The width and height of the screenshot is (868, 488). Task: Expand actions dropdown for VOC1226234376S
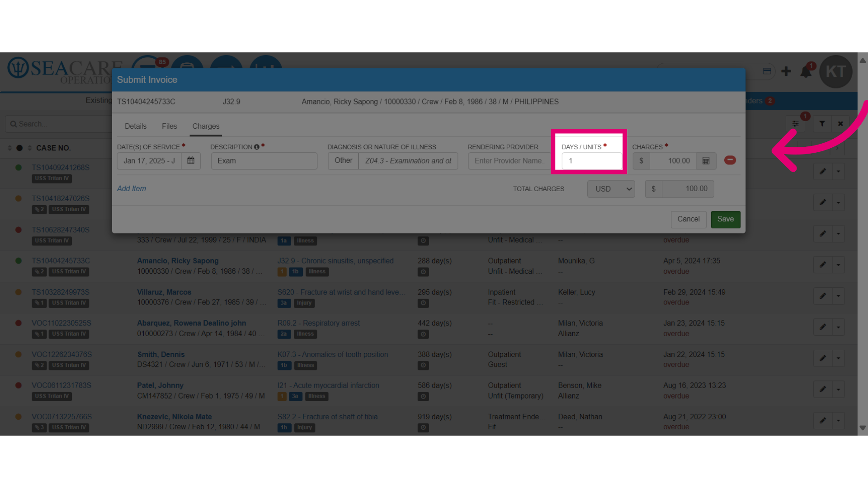tap(838, 358)
